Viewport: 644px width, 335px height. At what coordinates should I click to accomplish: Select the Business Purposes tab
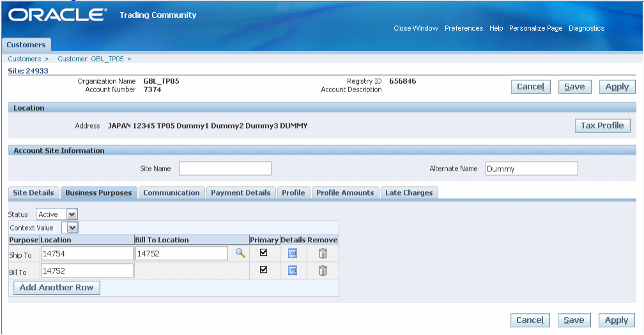pyautogui.click(x=98, y=193)
